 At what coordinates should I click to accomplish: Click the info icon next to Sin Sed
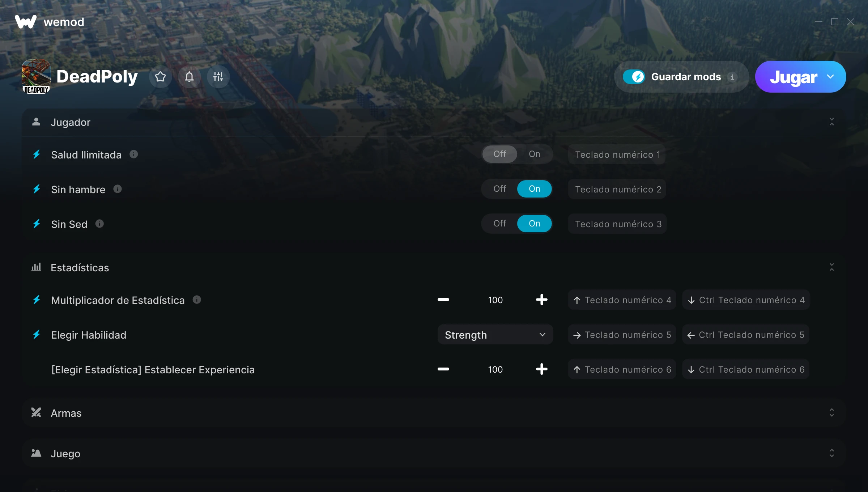click(x=99, y=224)
